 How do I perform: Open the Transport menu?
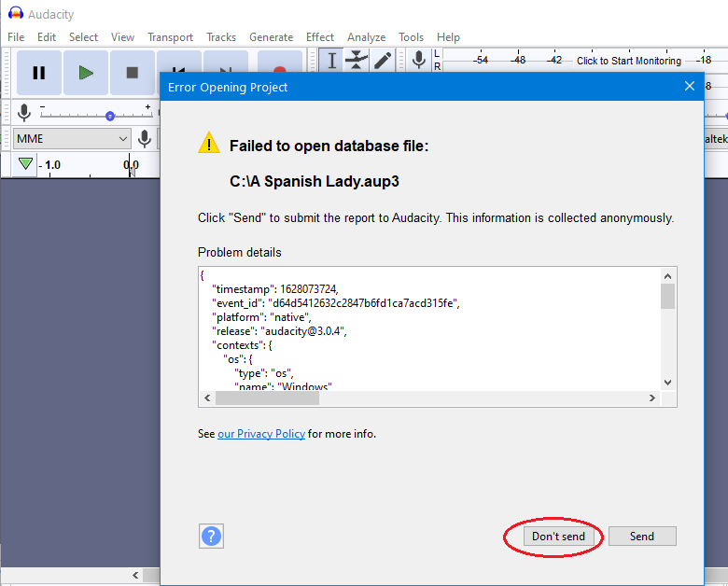click(x=171, y=37)
